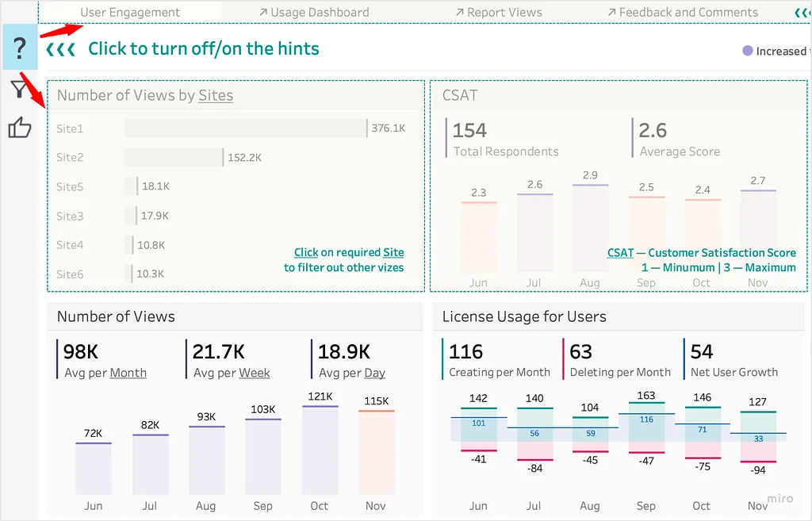Click the 18.9K daily average value
This screenshot has width=812, height=521.
point(344,352)
